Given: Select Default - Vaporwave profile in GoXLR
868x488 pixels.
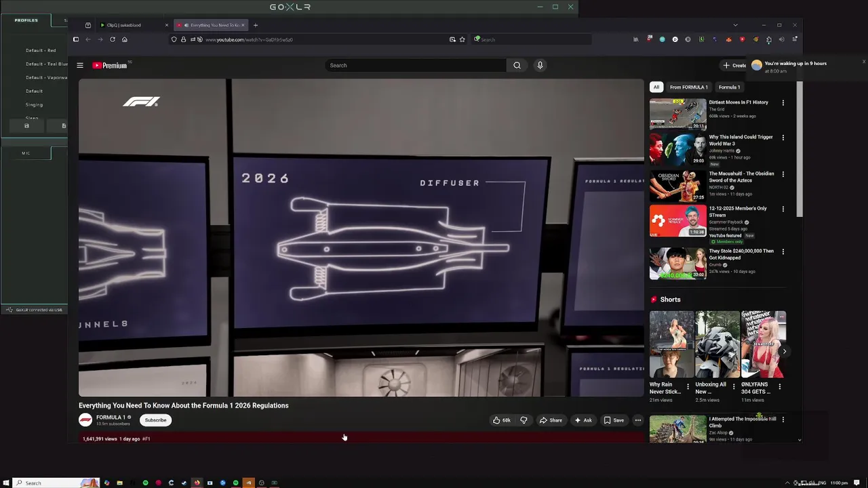Looking at the screenshot, I should pyautogui.click(x=46, y=77).
